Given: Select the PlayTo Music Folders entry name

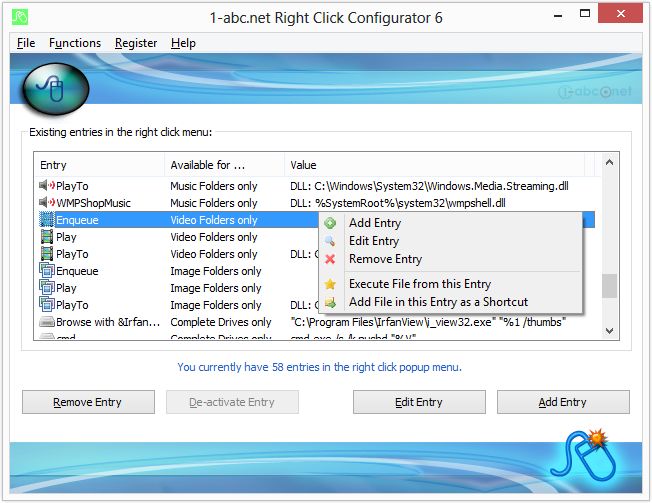Looking at the screenshot, I should point(72,186).
